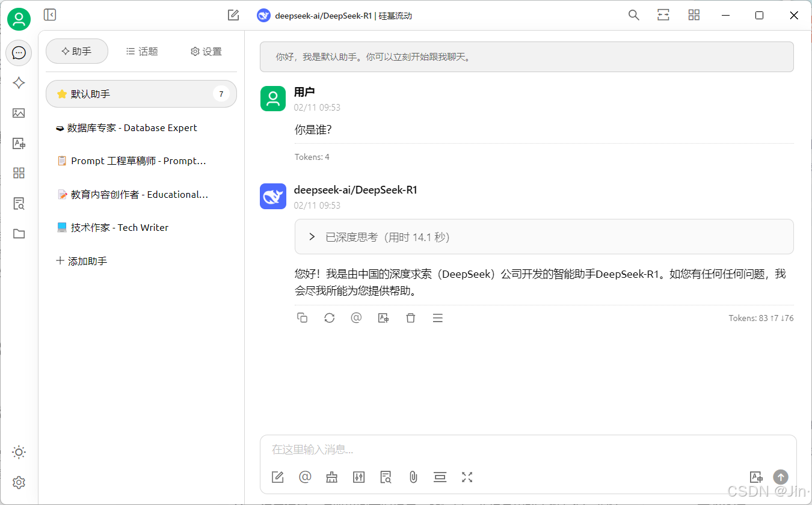The width and height of the screenshot is (812, 505).
Task: Open the mini apps grid sidebar icon
Action: (x=19, y=173)
